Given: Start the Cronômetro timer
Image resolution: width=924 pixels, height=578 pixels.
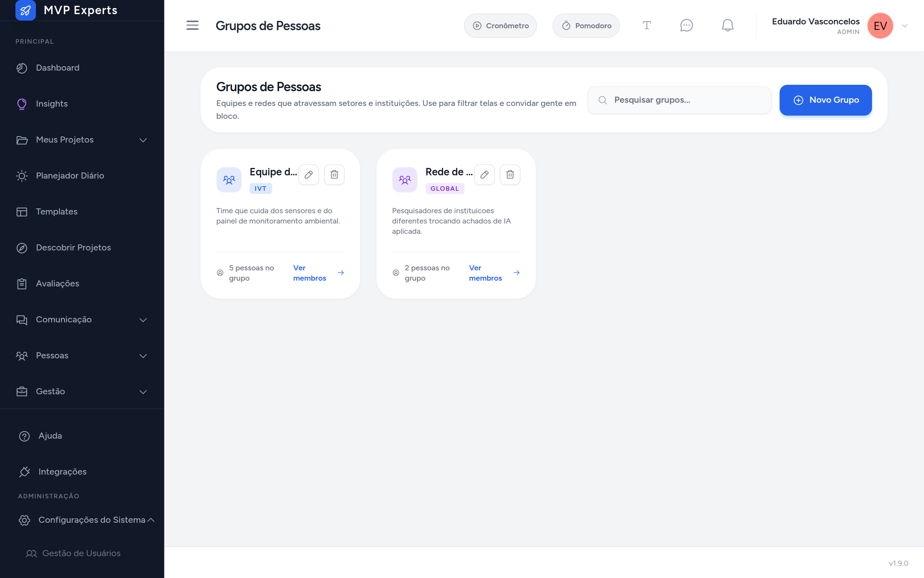Looking at the screenshot, I should (500, 26).
